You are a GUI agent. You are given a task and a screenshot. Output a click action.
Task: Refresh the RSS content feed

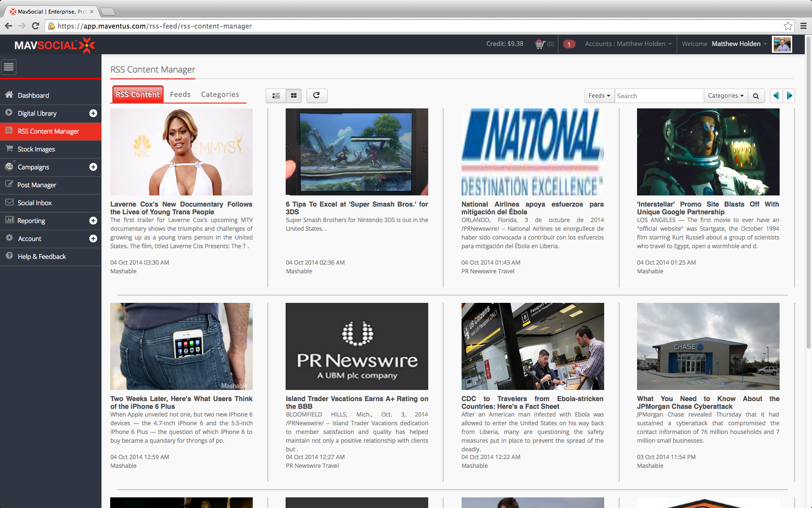coord(316,95)
